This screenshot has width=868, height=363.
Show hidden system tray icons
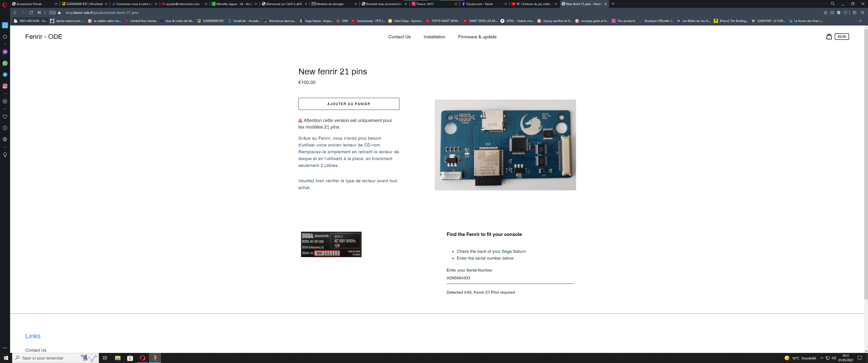(x=822, y=358)
